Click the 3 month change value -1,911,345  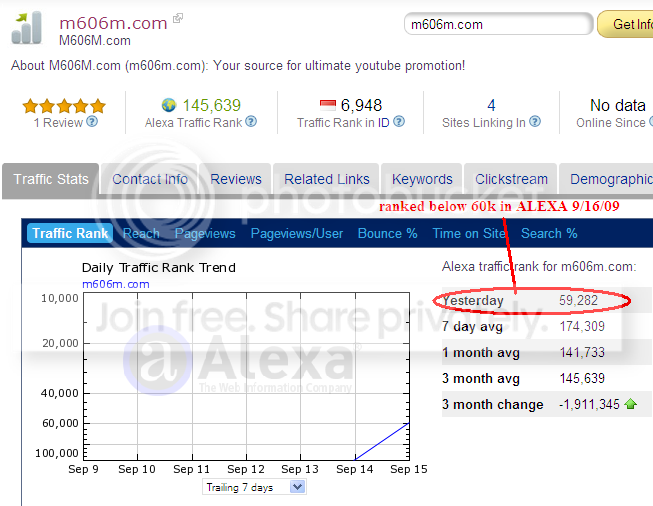[x=589, y=404]
